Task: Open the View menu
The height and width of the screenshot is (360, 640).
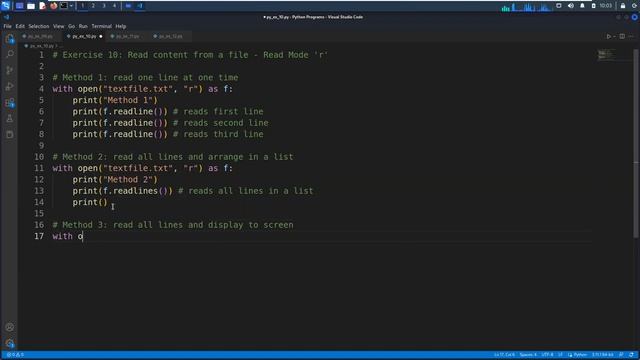Action: point(58,26)
